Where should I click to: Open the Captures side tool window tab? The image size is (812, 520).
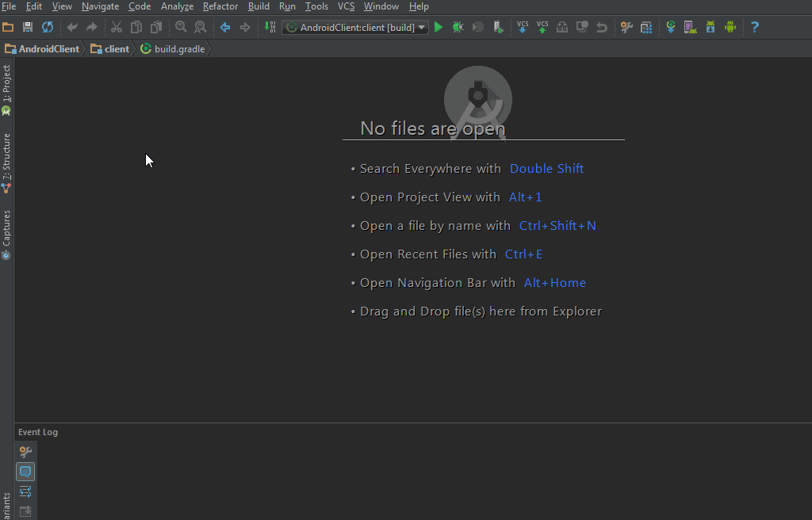[x=6, y=235]
